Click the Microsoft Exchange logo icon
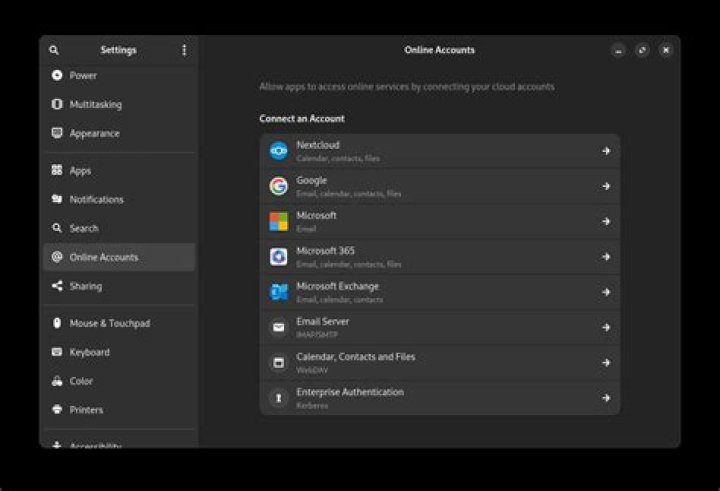 (279, 292)
